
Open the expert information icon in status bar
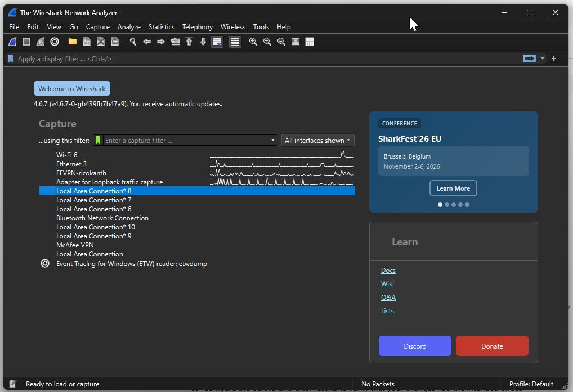(13, 384)
